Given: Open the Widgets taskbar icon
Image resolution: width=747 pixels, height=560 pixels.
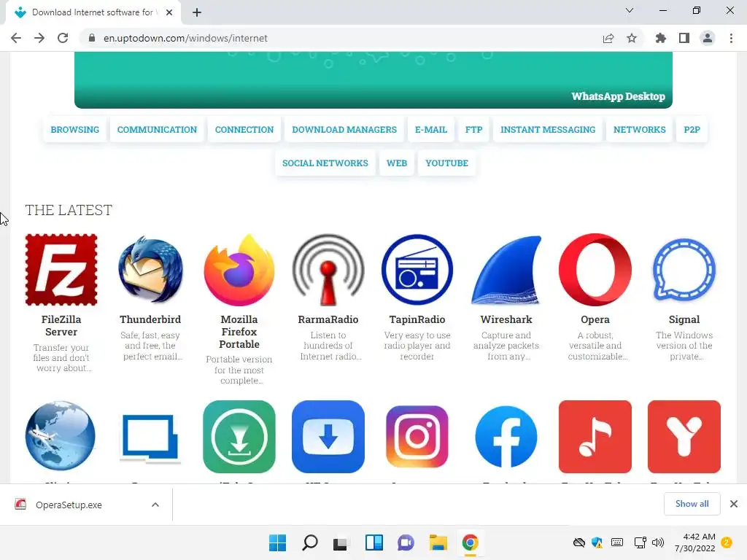Looking at the screenshot, I should point(374,542).
